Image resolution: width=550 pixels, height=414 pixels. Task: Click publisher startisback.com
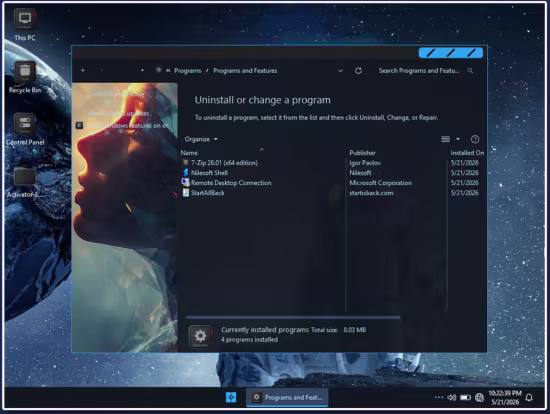coord(371,193)
